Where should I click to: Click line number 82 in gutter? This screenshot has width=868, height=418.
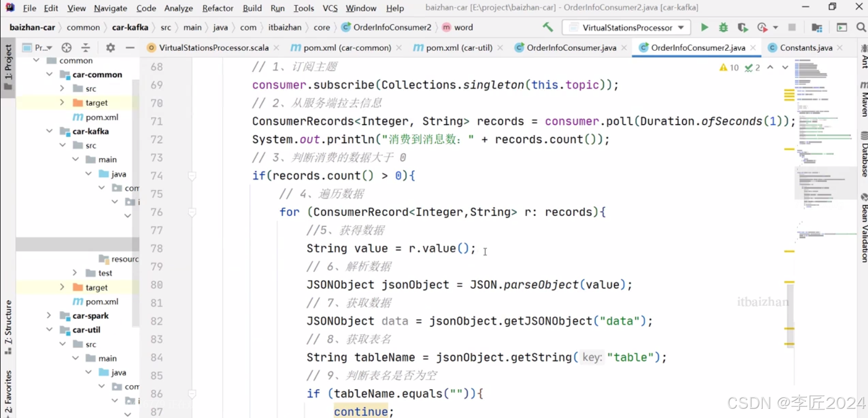157,321
